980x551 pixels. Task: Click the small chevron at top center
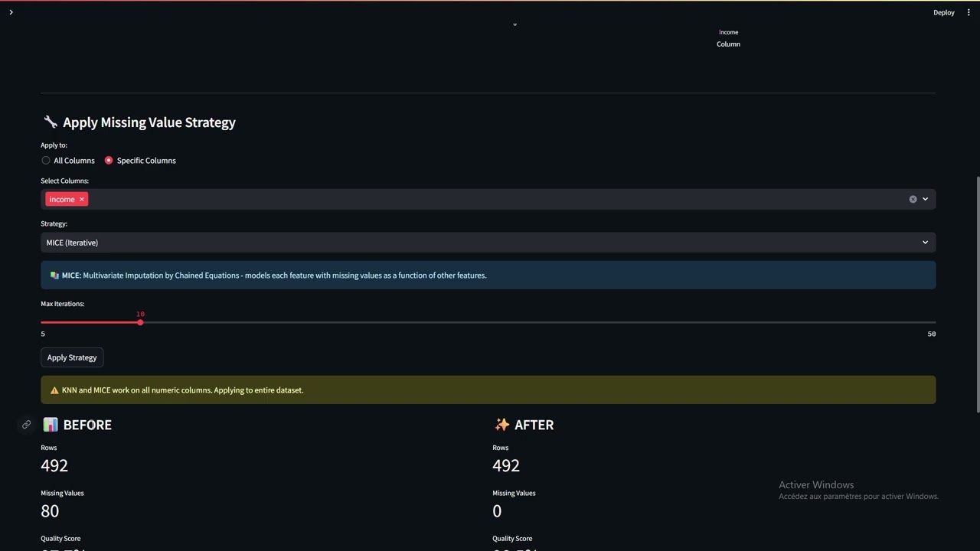click(514, 24)
